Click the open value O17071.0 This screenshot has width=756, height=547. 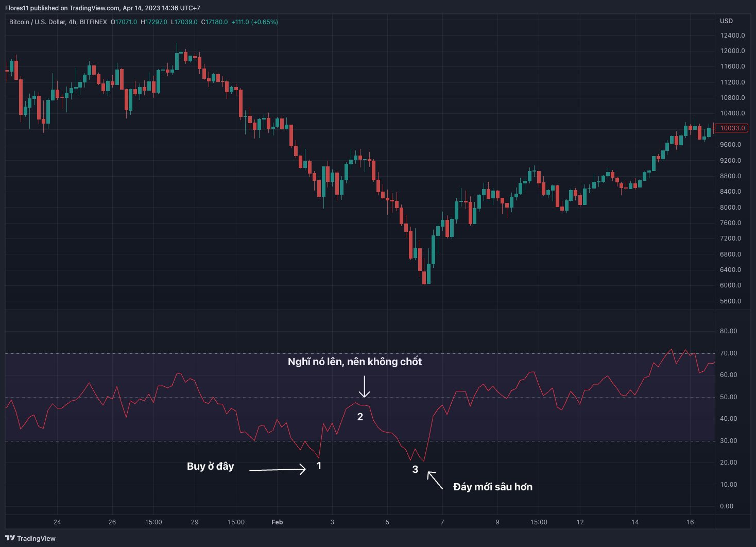[124, 22]
